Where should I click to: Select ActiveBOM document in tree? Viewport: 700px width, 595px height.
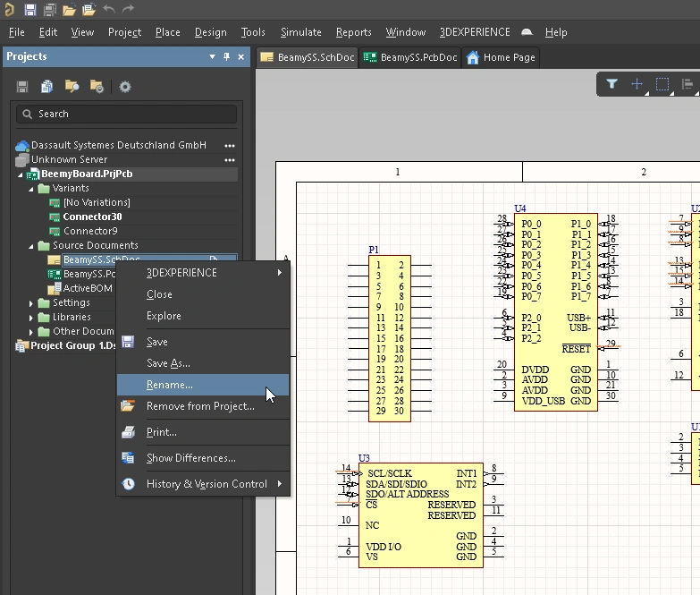point(88,288)
